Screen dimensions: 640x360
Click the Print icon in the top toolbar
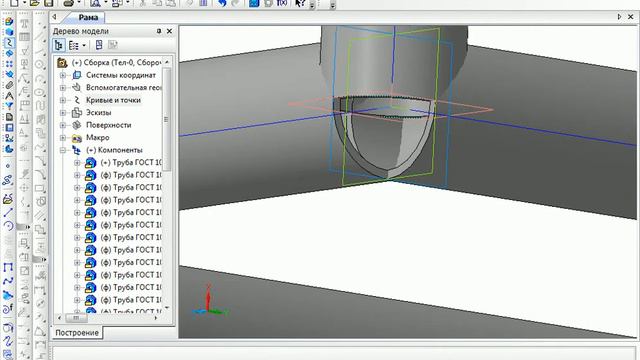(69, 3)
